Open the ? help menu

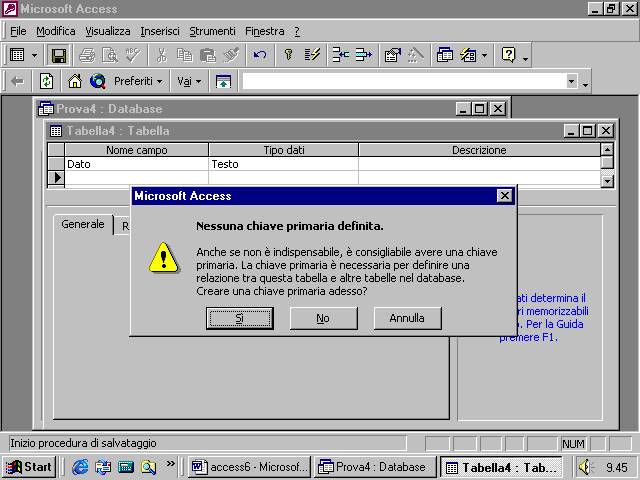[x=297, y=31]
